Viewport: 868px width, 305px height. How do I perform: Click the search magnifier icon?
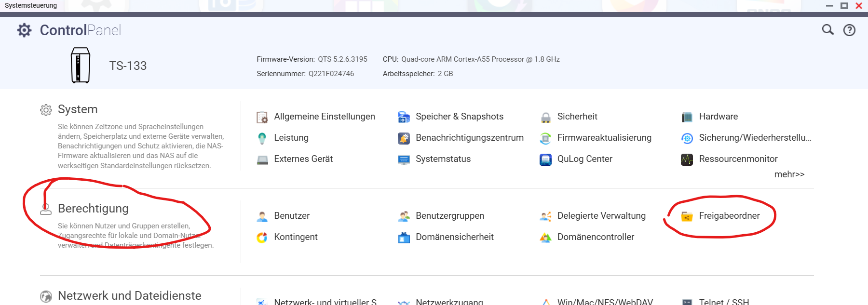(827, 30)
